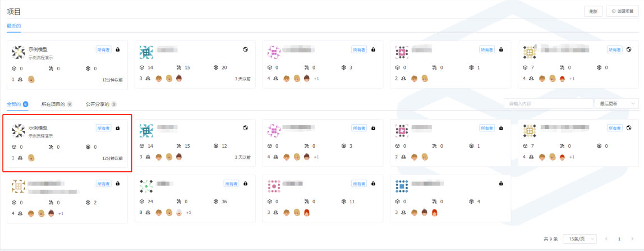The width and height of the screenshot is (644, 251).
Task: Click the search input field 请输入内容
Action: (x=548, y=103)
